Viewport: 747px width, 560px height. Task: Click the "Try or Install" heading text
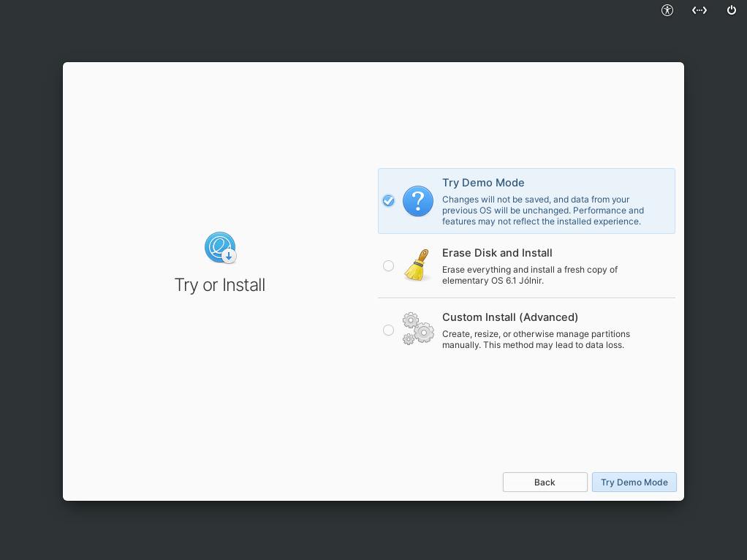coord(220,285)
